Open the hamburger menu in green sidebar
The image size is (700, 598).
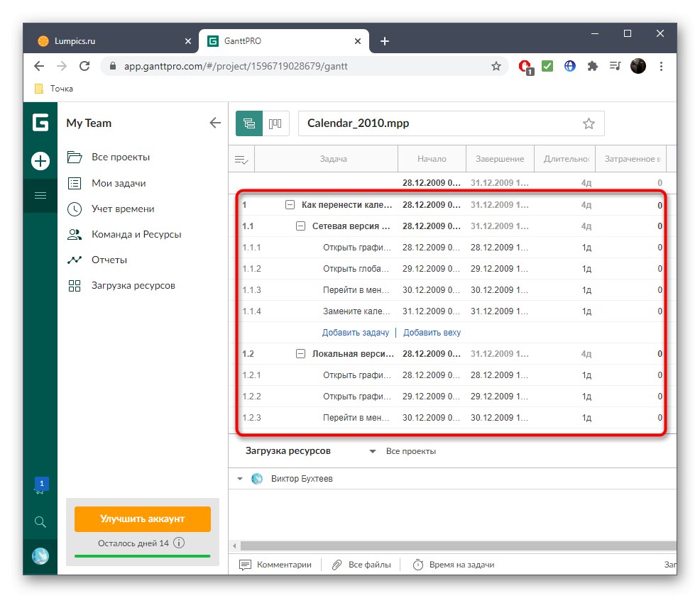[x=40, y=195]
